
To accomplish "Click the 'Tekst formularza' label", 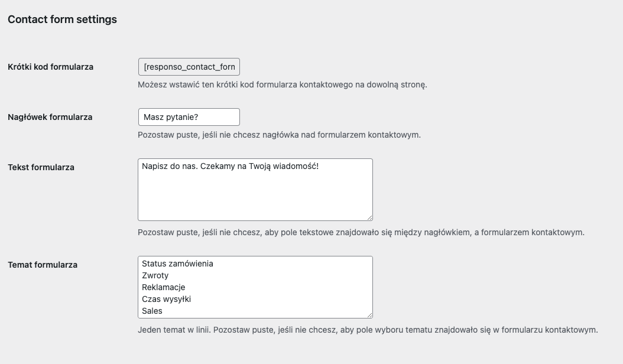I will point(41,167).
